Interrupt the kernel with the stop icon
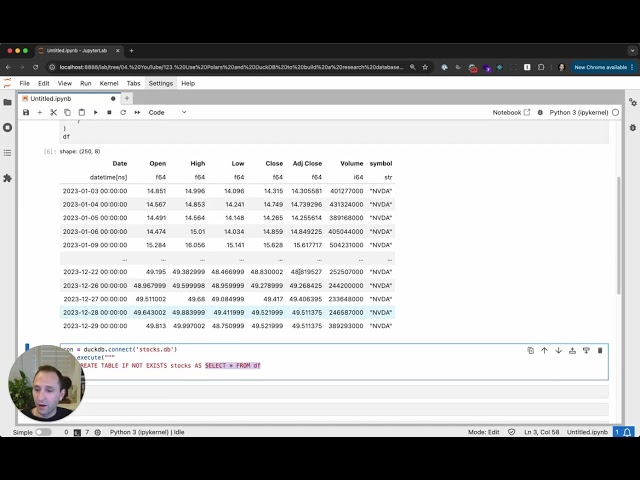This screenshot has height=480, width=640. click(x=109, y=112)
